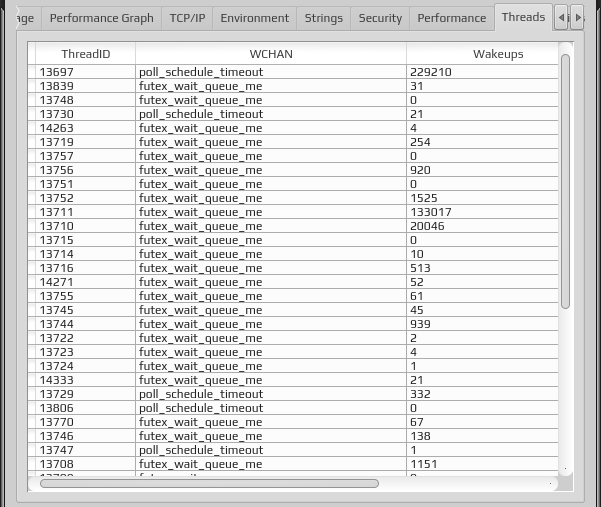This screenshot has width=601, height=507.
Task: Select thread row 13715
Action: tap(293, 240)
